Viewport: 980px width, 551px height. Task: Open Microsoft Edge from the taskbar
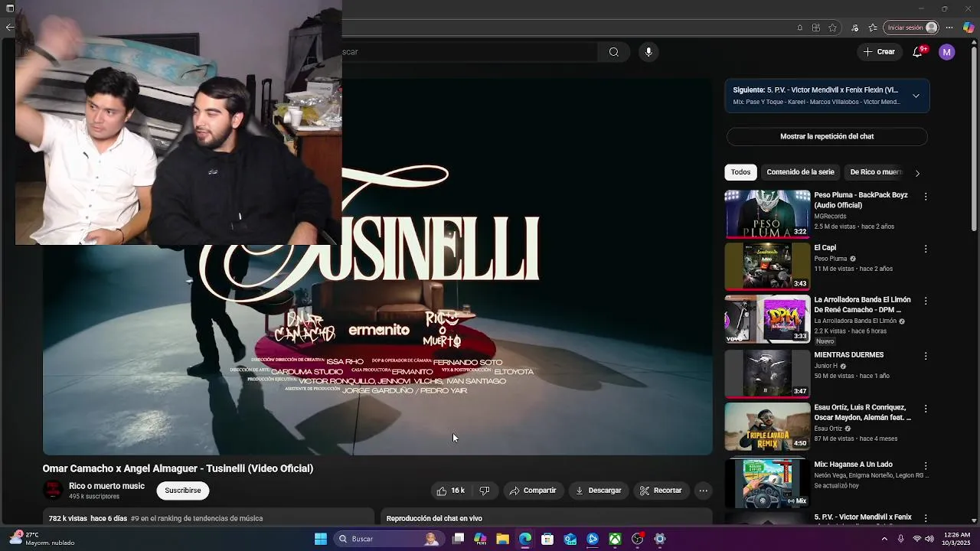pyautogui.click(x=525, y=539)
